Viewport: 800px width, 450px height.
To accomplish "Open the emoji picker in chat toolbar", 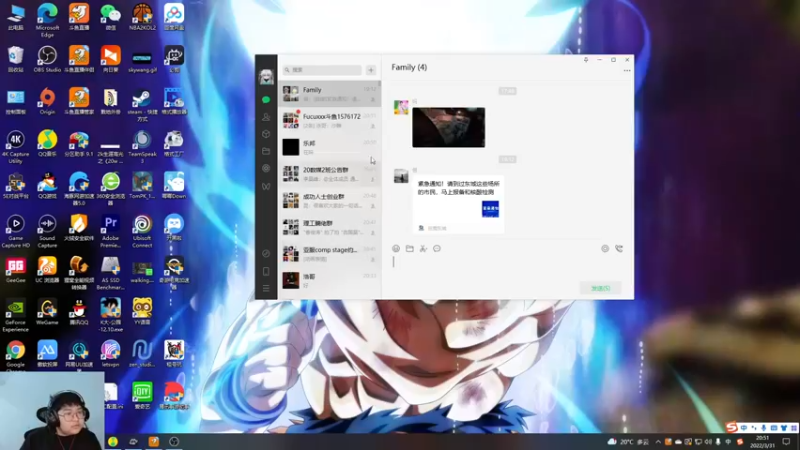I will pos(396,248).
